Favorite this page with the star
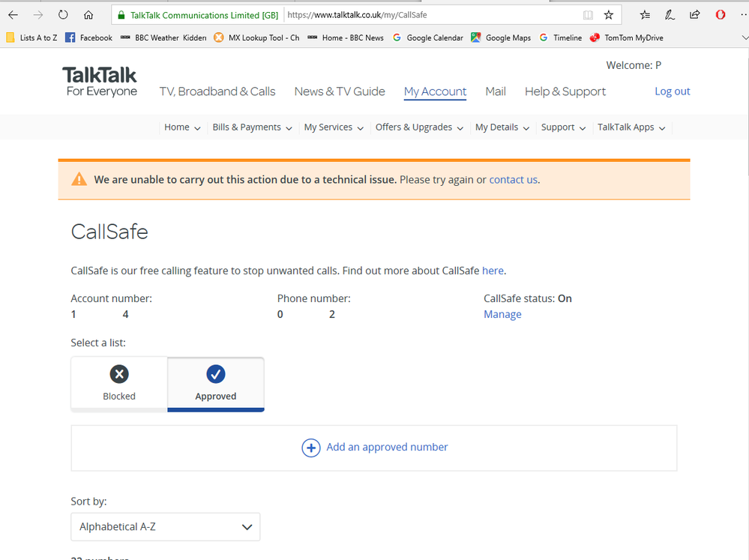Viewport: 749px width, 560px height. tap(609, 14)
